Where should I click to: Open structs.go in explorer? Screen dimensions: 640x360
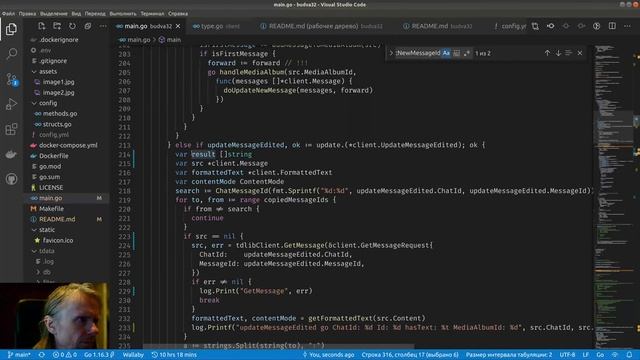57,124
